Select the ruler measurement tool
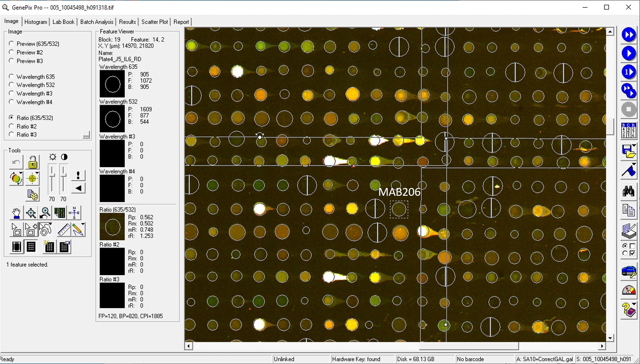 63,230
